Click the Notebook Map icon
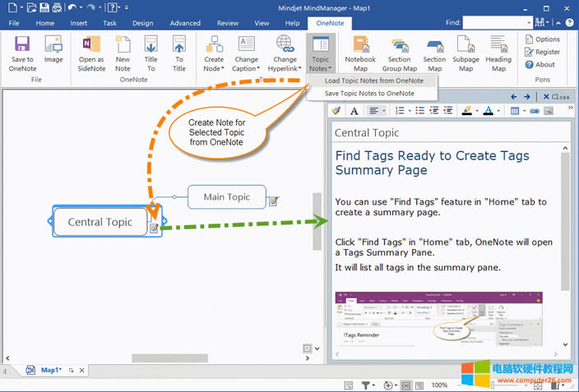The width and height of the screenshot is (579, 392). point(359,53)
